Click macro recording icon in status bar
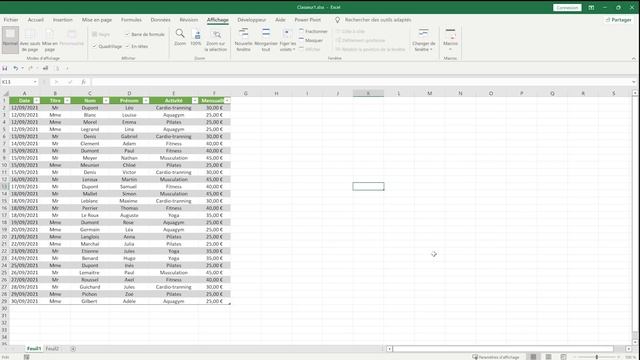 [x=27, y=357]
